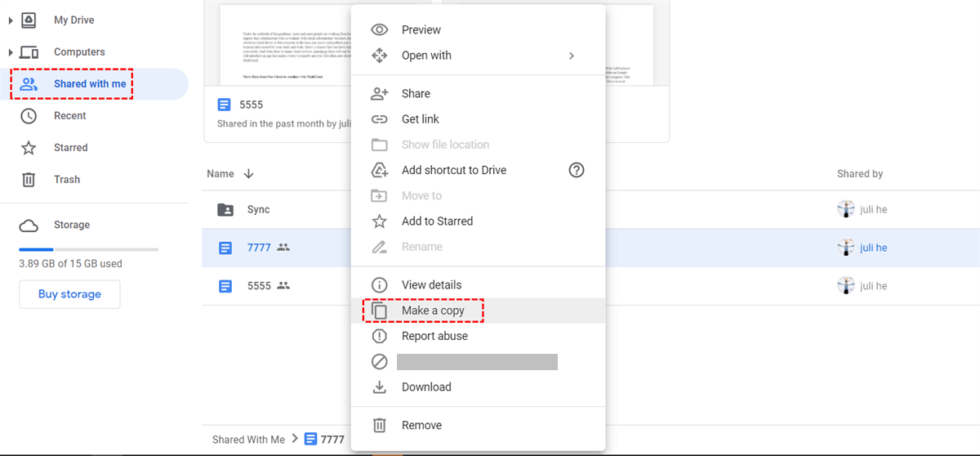980x456 pixels.
Task: Click the Remove trash icon in menu
Action: click(x=379, y=426)
